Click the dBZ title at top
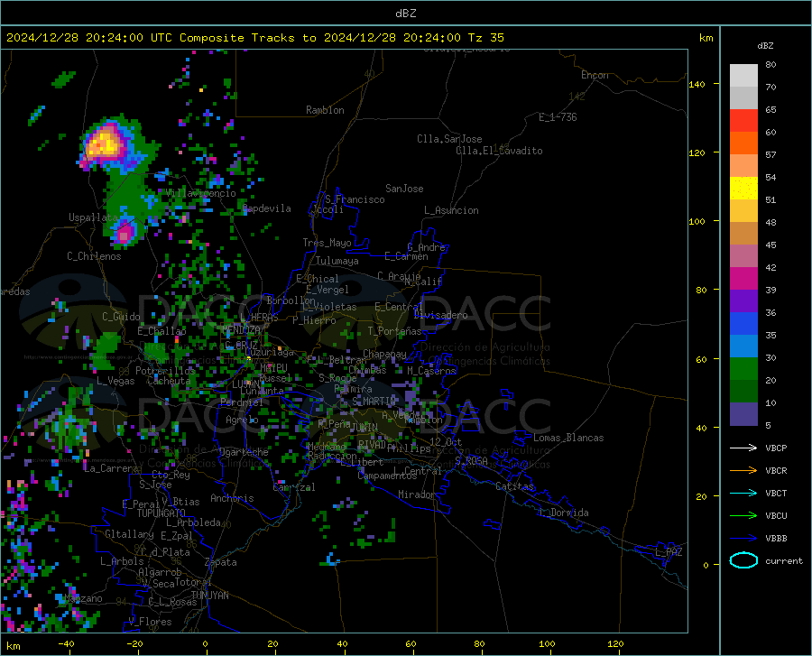 pyautogui.click(x=405, y=14)
